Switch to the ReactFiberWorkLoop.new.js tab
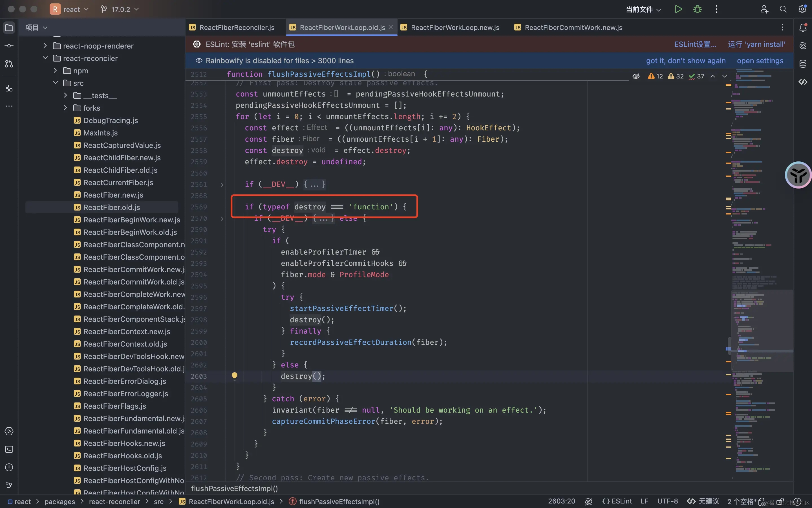This screenshot has width=812, height=508. (x=450, y=28)
